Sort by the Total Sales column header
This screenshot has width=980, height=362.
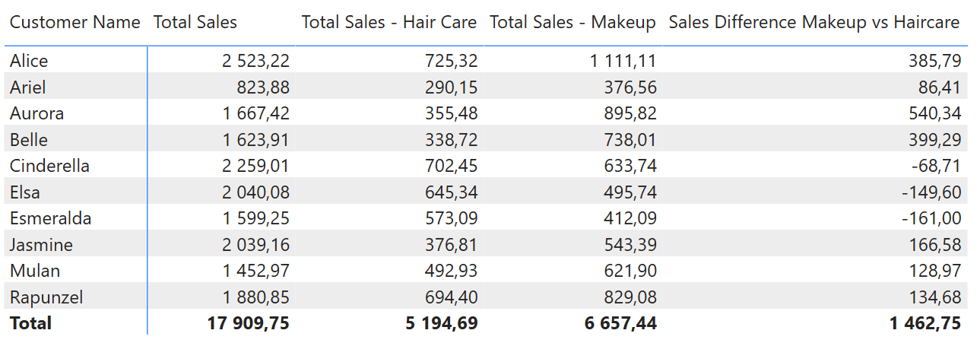tap(195, 23)
